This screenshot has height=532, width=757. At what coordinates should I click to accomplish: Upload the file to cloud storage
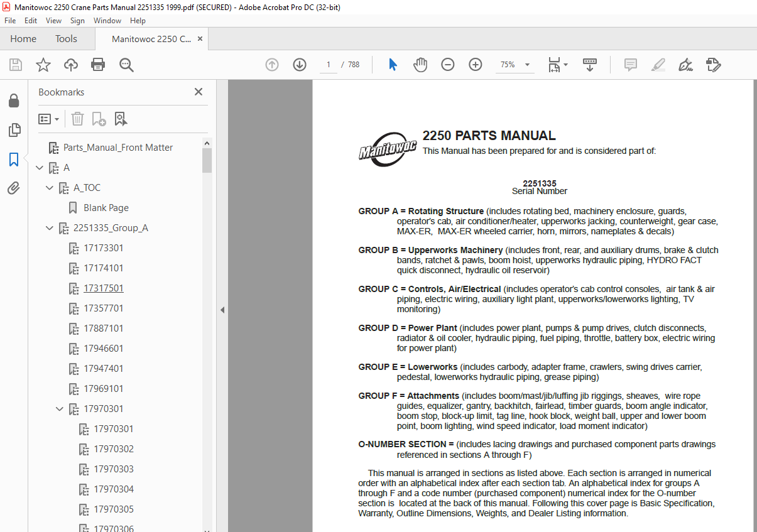point(71,65)
